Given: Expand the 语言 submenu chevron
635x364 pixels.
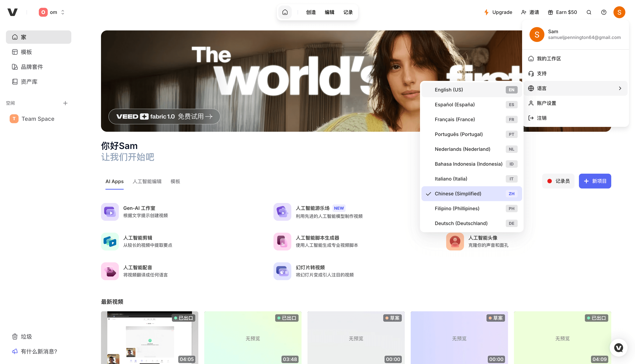Looking at the screenshot, I should [x=620, y=88].
